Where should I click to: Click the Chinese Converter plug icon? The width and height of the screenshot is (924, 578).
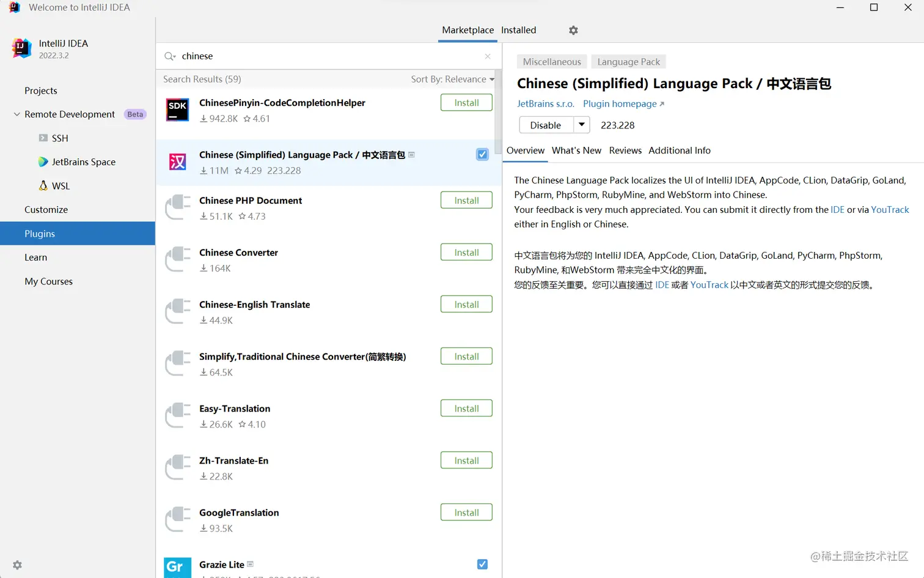tap(178, 259)
